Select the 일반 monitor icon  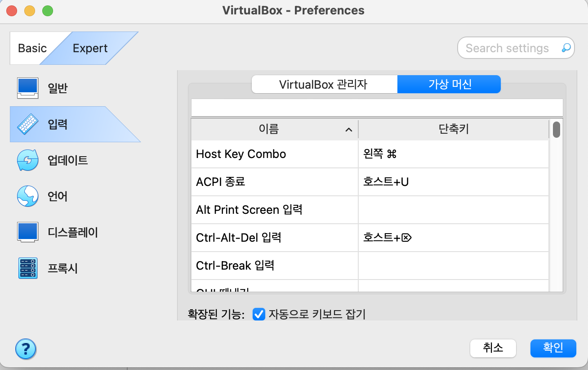[x=28, y=88]
